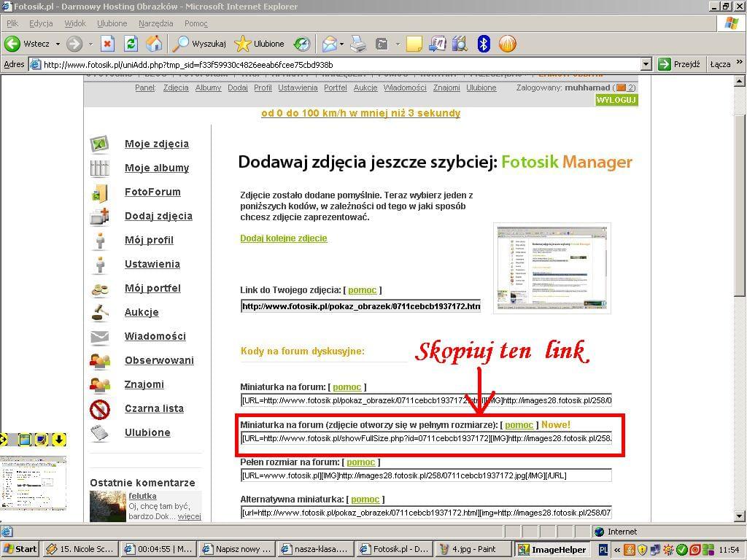Go to home page via house icon
Screen dimensions: 747x560
pos(154,44)
